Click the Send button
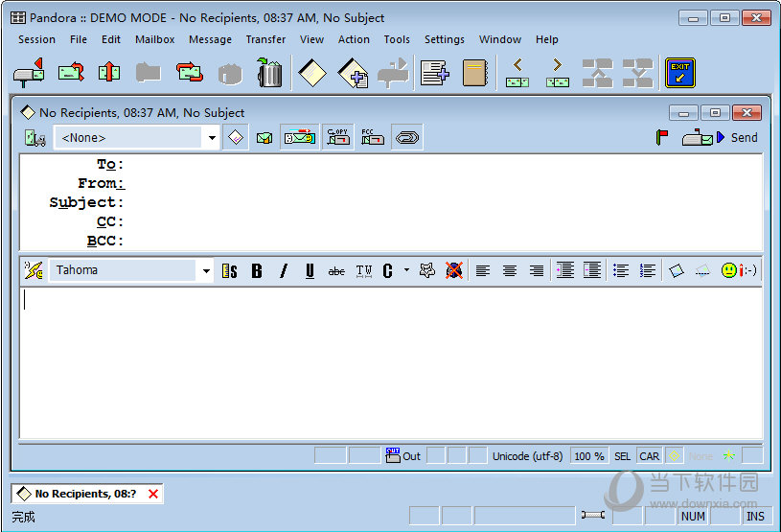Screen dimensions: 781x532 click(720, 137)
